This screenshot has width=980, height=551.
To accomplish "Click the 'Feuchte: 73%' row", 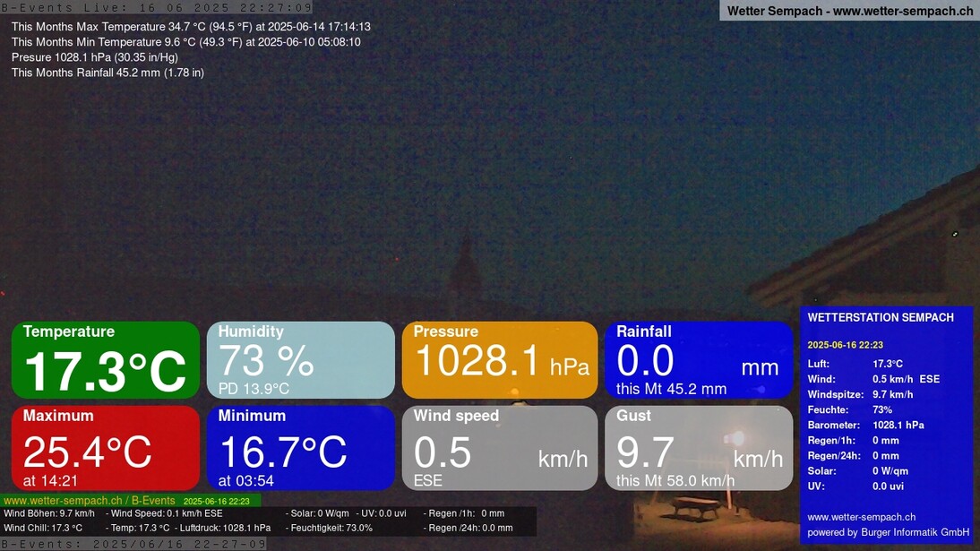I will pos(849,410).
